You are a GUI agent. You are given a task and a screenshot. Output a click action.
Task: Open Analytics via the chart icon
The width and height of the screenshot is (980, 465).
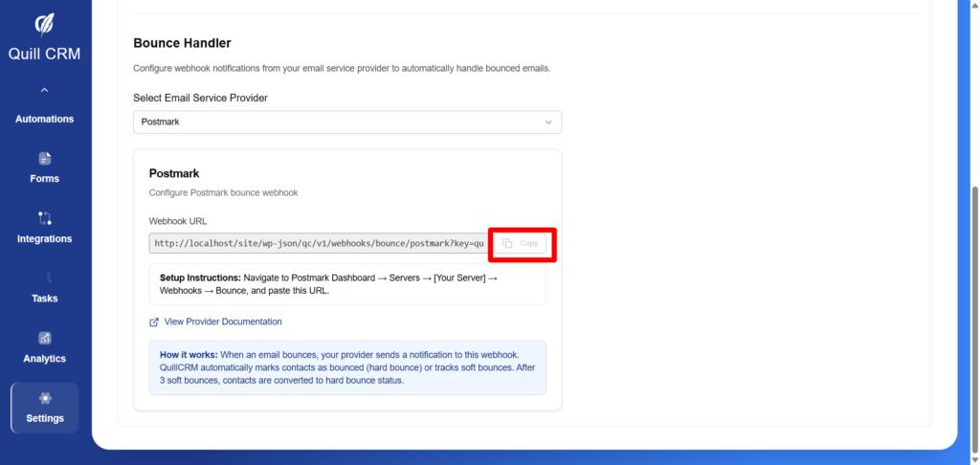pos(44,338)
